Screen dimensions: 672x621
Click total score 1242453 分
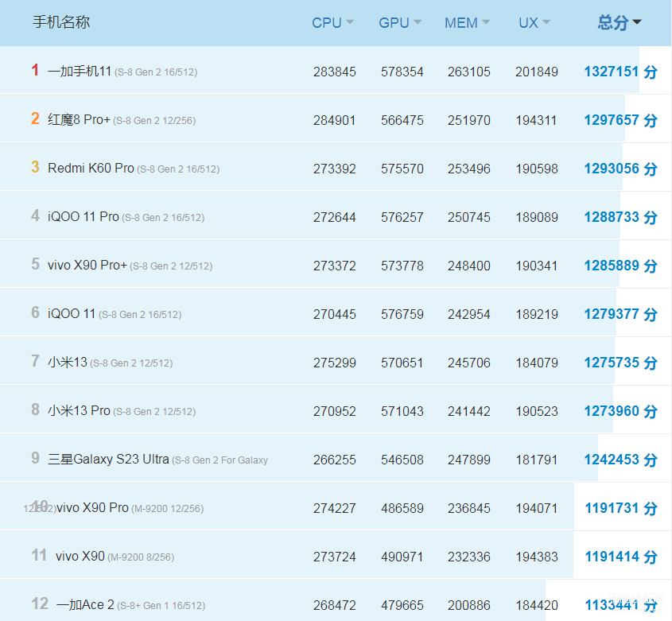tap(620, 459)
